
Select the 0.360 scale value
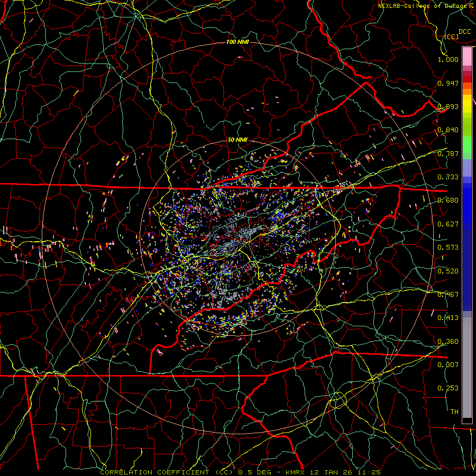tap(448, 342)
